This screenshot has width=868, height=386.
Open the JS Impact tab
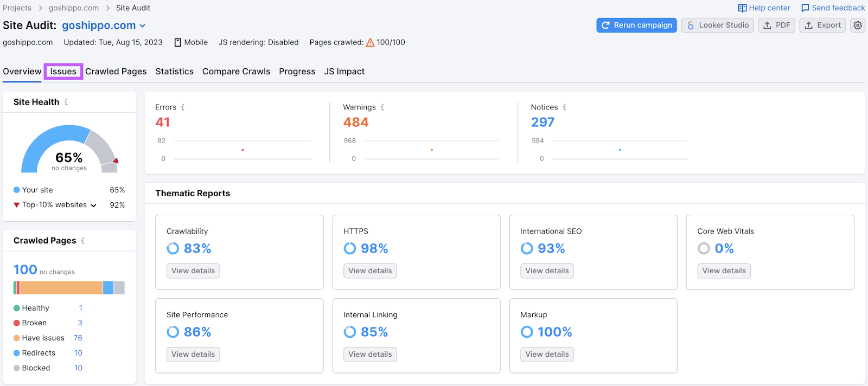click(344, 72)
